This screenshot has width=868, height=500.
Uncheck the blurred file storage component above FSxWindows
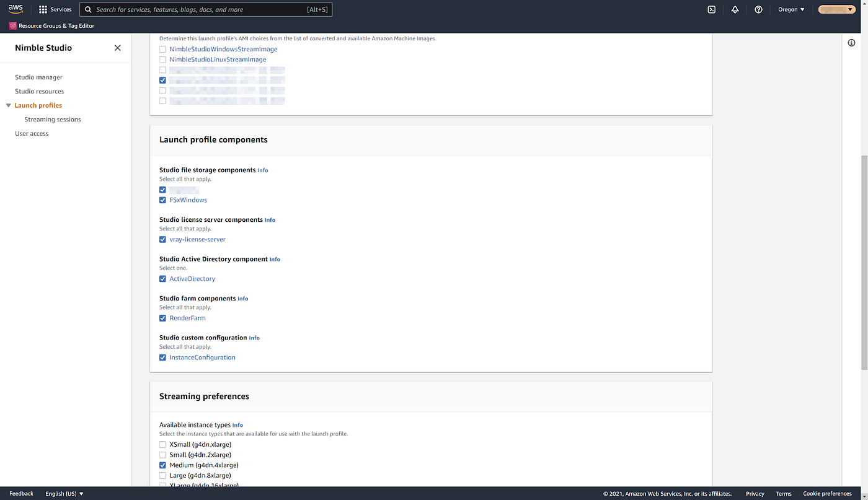(162, 190)
